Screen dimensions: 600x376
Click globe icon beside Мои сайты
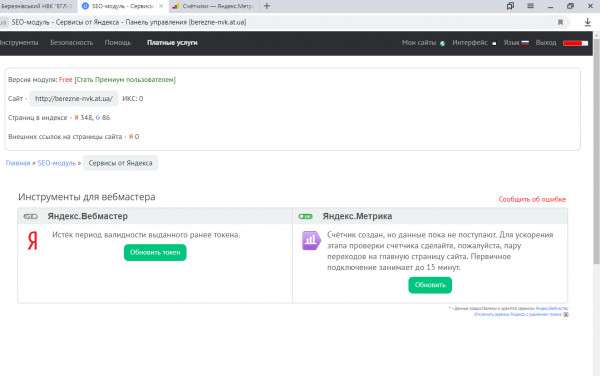tap(442, 43)
